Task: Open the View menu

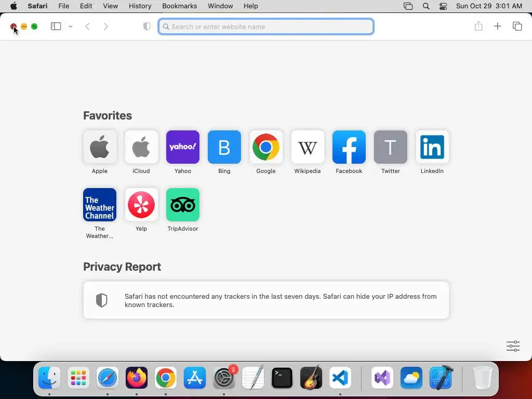Action: click(111, 6)
